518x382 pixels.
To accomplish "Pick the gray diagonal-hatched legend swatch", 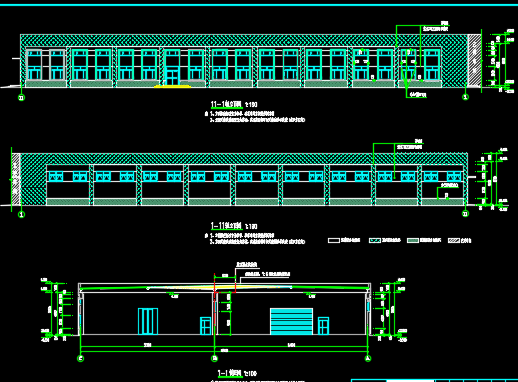I will tap(454, 240).
